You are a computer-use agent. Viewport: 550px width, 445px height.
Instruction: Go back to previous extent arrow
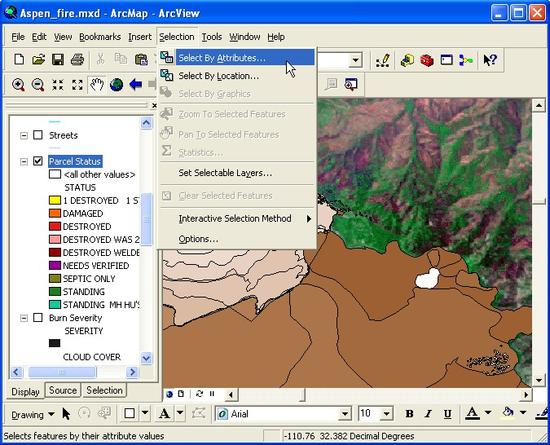(x=136, y=85)
